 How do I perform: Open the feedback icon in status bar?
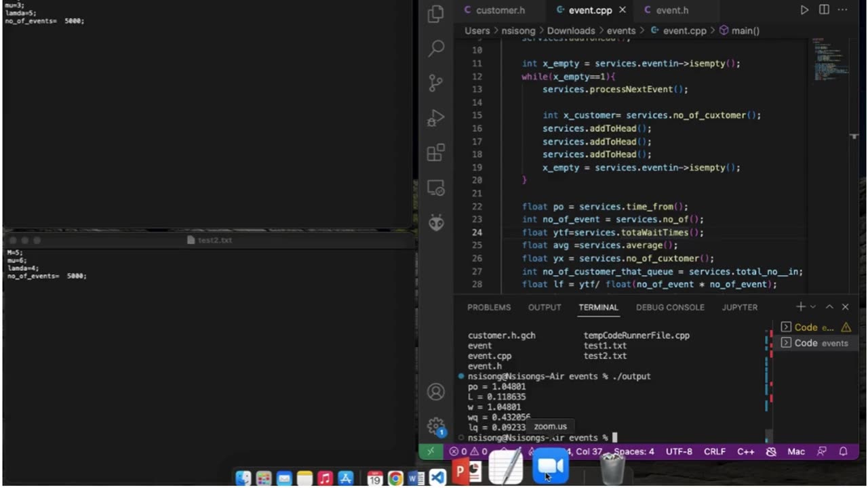[x=823, y=451]
